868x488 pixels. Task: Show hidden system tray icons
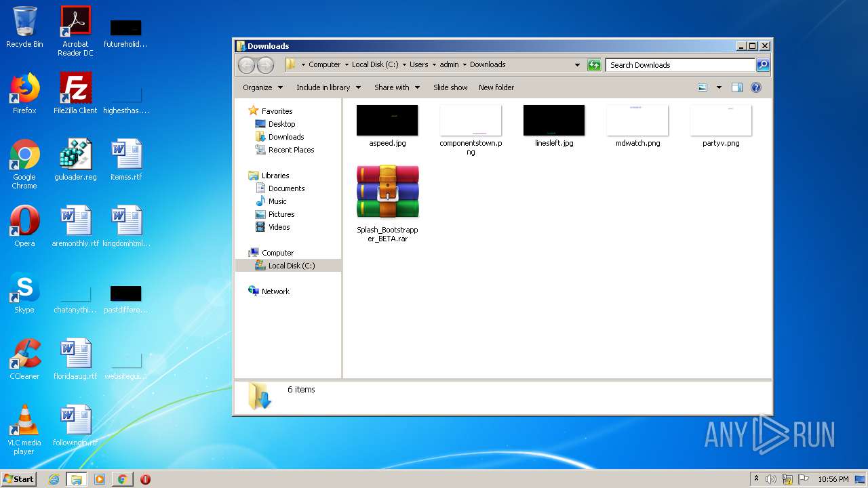[x=756, y=479]
